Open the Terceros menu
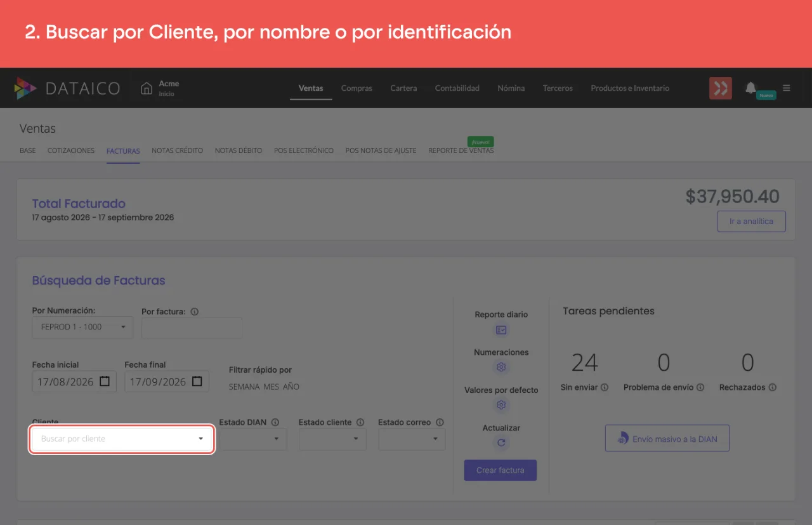This screenshot has height=525, width=812. (x=558, y=88)
